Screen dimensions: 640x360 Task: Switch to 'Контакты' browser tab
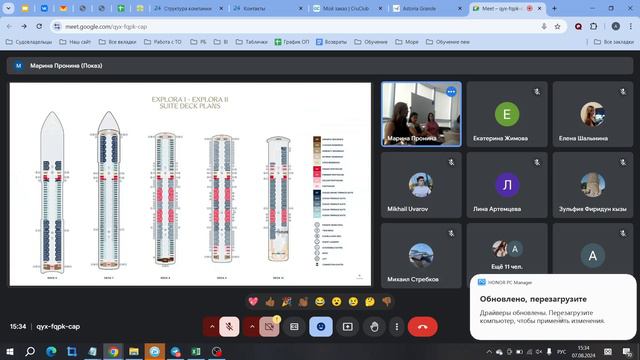(x=268, y=8)
